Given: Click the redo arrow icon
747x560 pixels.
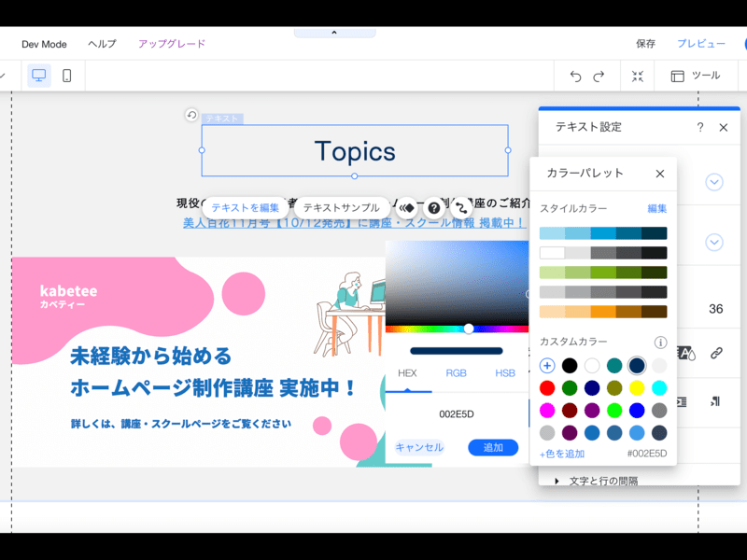Looking at the screenshot, I should (599, 77).
